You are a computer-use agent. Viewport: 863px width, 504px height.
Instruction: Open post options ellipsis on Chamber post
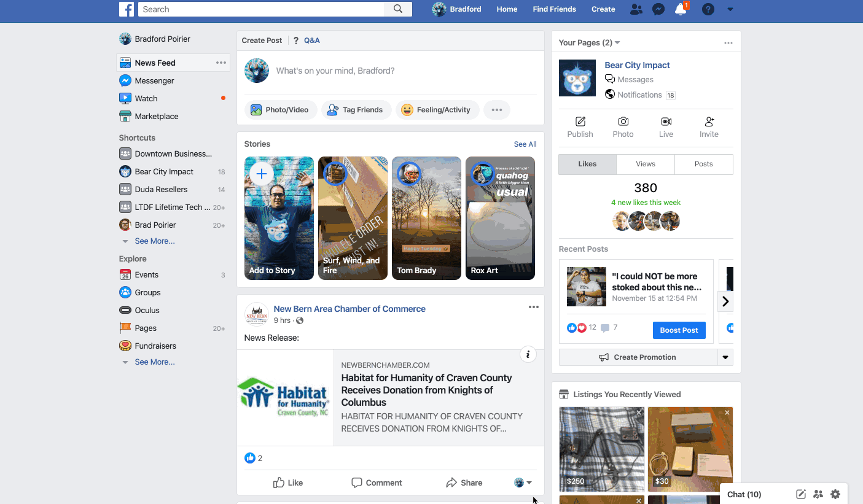[534, 307]
